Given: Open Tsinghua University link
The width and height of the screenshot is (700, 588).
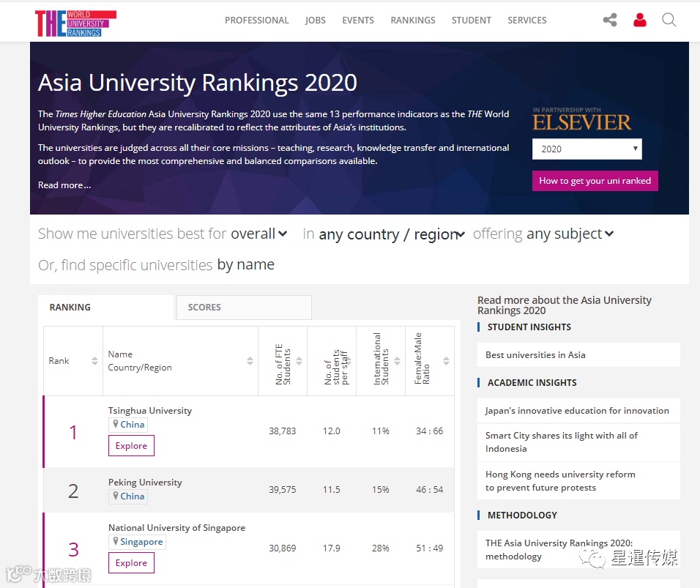Looking at the screenshot, I should click(x=150, y=410).
